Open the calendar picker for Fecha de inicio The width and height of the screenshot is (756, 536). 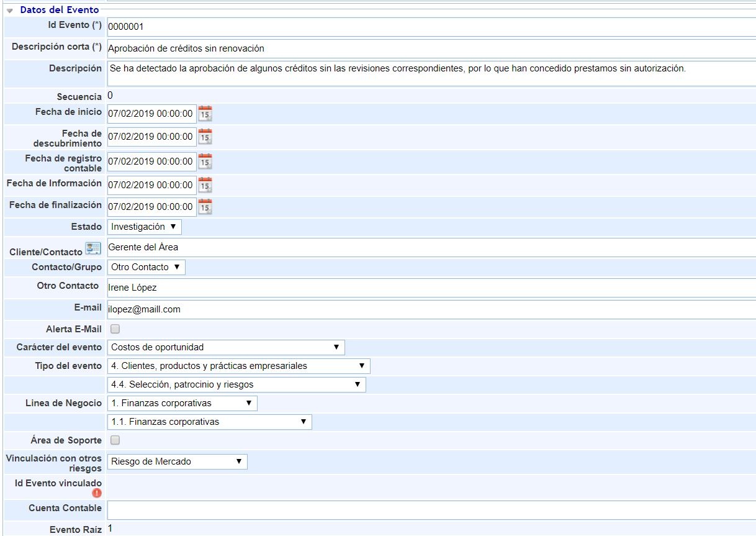(205, 114)
